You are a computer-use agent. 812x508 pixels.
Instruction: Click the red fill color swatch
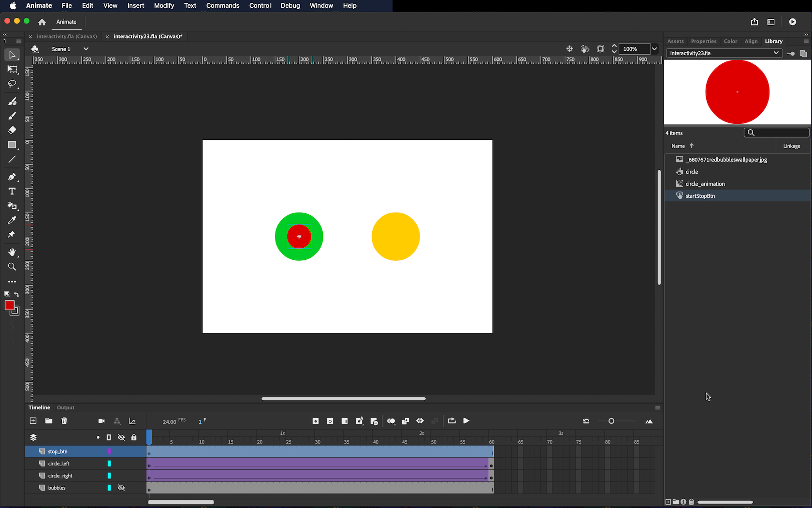coord(9,305)
